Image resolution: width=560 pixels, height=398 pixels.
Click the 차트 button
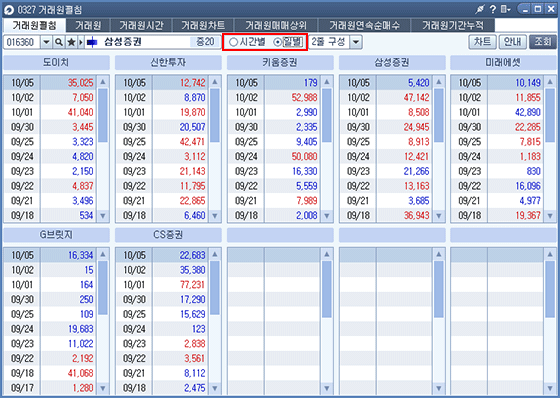tap(482, 42)
